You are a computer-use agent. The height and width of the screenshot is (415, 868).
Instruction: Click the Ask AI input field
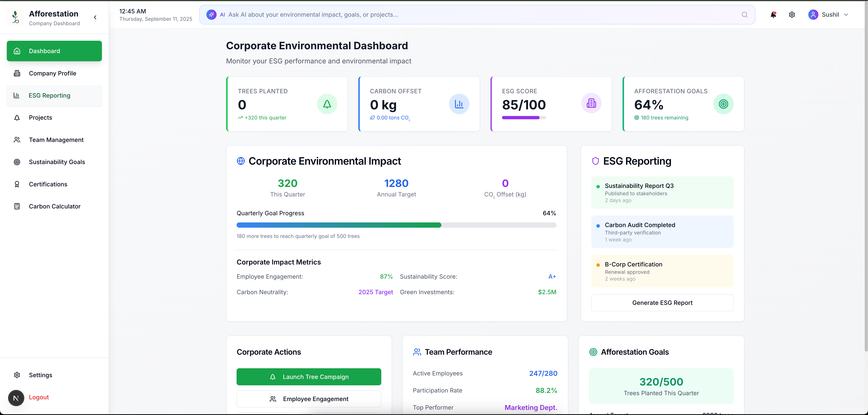pyautogui.click(x=404, y=14)
